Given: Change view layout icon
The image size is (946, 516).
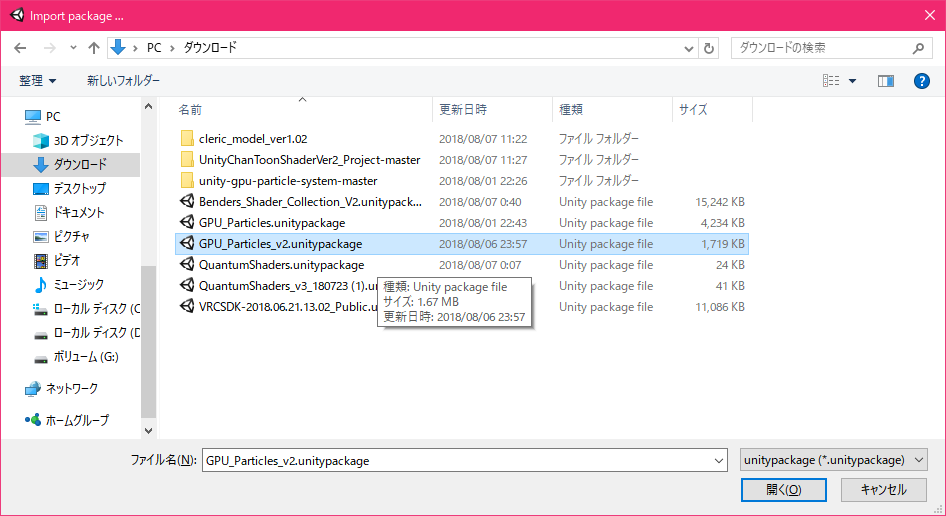Looking at the screenshot, I should [831, 80].
